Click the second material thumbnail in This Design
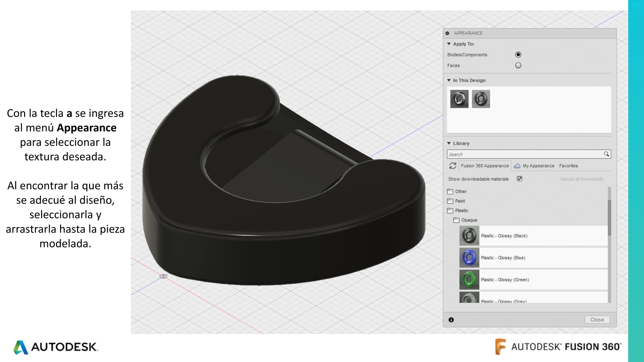Viewport: 644px width, 362px height. 481,98
